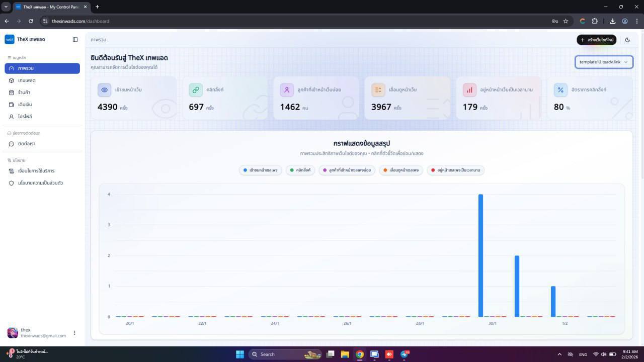Open the template12.txadv.link dropdown
The height and width of the screenshot is (362, 644).
click(x=604, y=62)
